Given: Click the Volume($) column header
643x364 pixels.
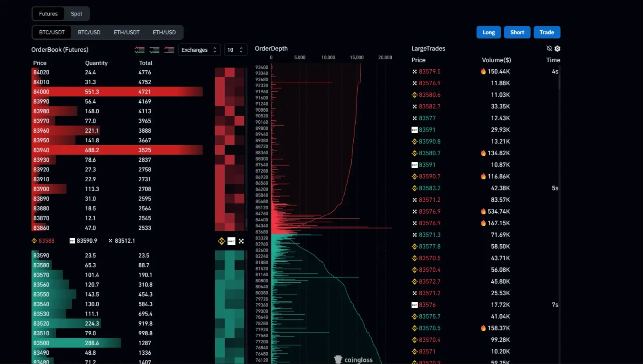Looking at the screenshot, I should click(497, 60).
